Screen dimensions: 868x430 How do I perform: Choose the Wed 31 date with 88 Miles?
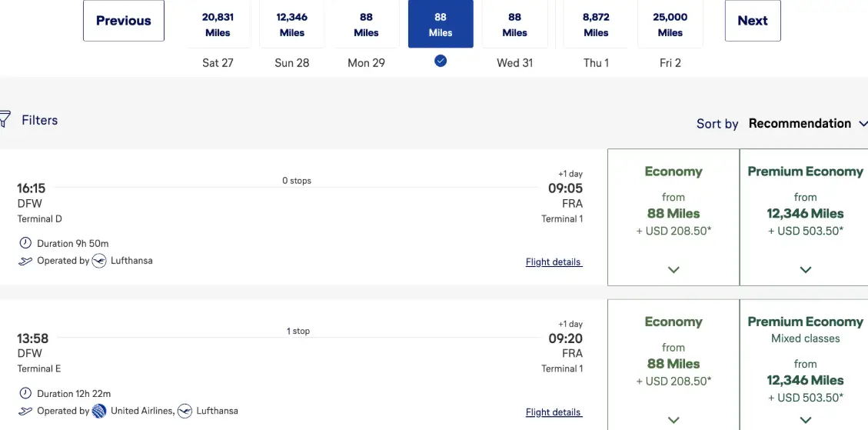514,25
